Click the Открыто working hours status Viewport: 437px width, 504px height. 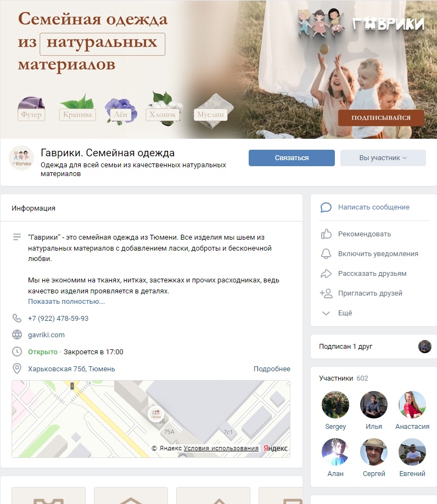[43, 352]
